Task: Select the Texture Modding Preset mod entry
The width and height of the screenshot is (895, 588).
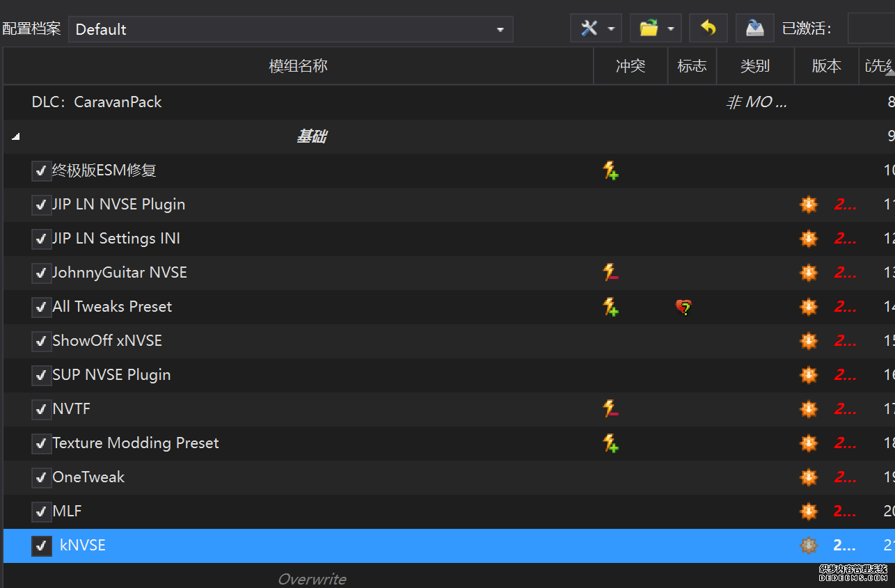Action: click(x=136, y=443)
